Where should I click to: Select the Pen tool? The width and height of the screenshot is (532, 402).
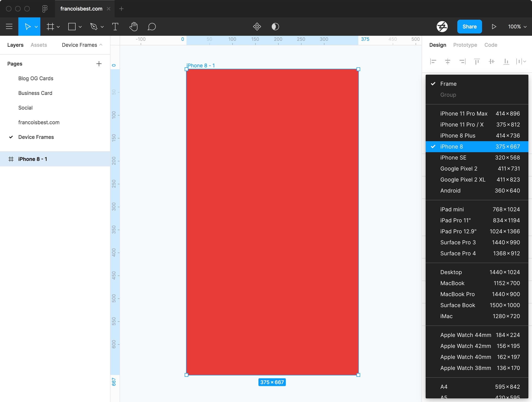[x=94, y=26]
